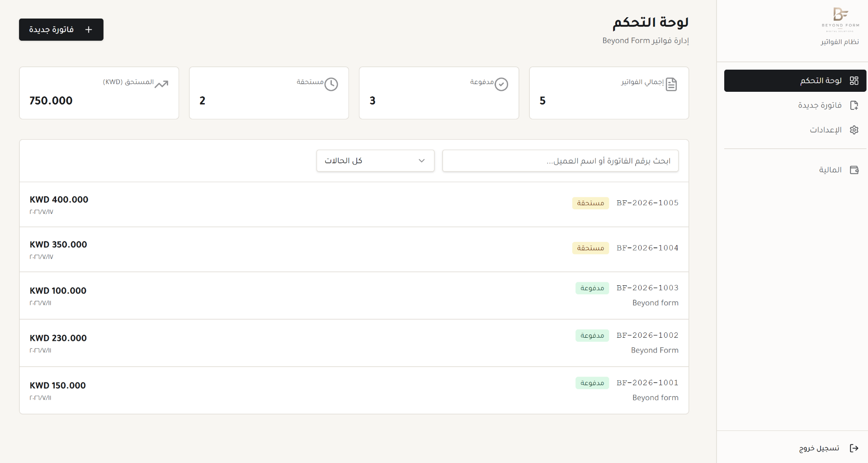Click the KWD 400.000 amount
The height and width of the screenshot is (463, 868).
pos(59,199)
